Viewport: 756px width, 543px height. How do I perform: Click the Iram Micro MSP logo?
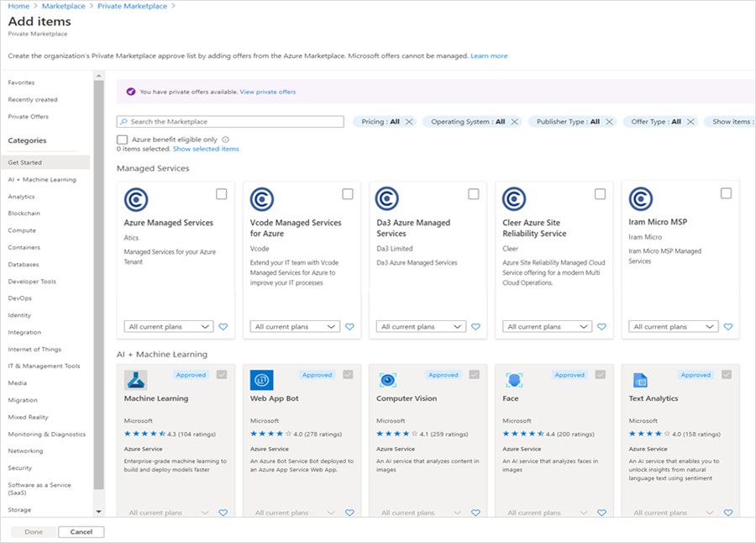pyautogui.click(x=640, y=200)
